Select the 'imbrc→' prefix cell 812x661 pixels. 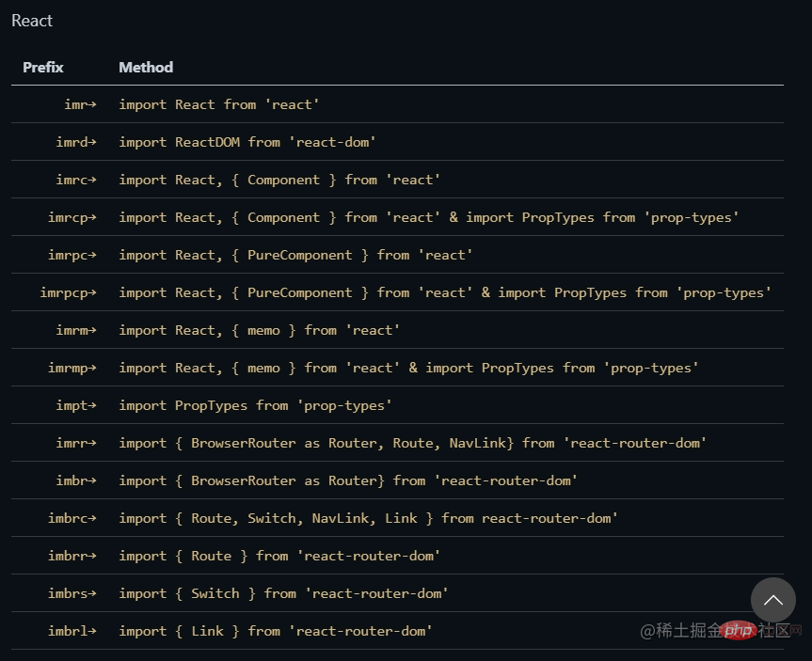point(72,519)
